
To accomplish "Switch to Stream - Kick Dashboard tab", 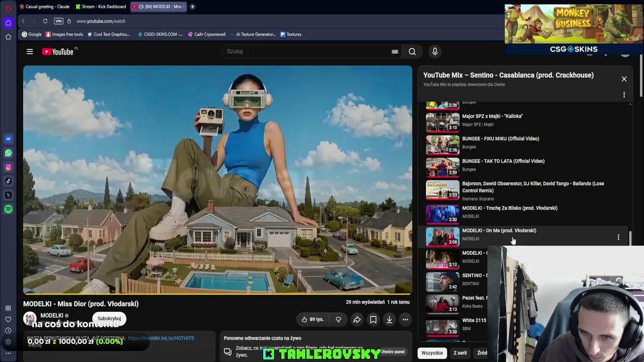I will 101,7.
